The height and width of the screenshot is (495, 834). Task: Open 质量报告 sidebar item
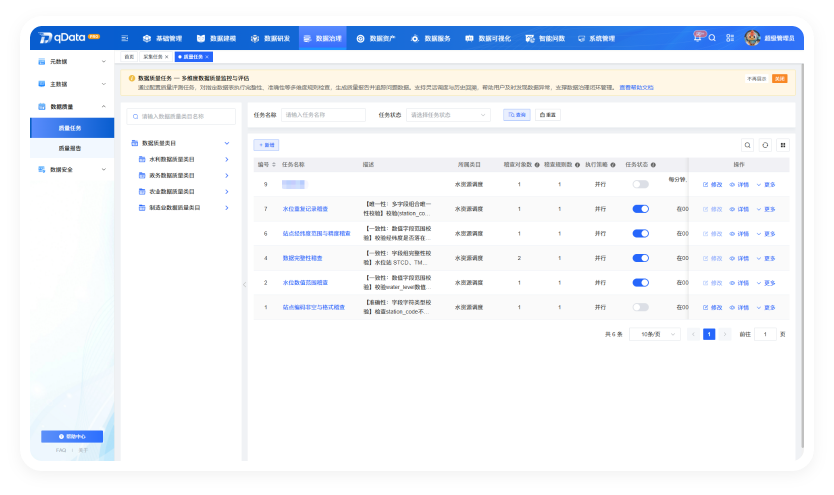click(x=72, y=148)
